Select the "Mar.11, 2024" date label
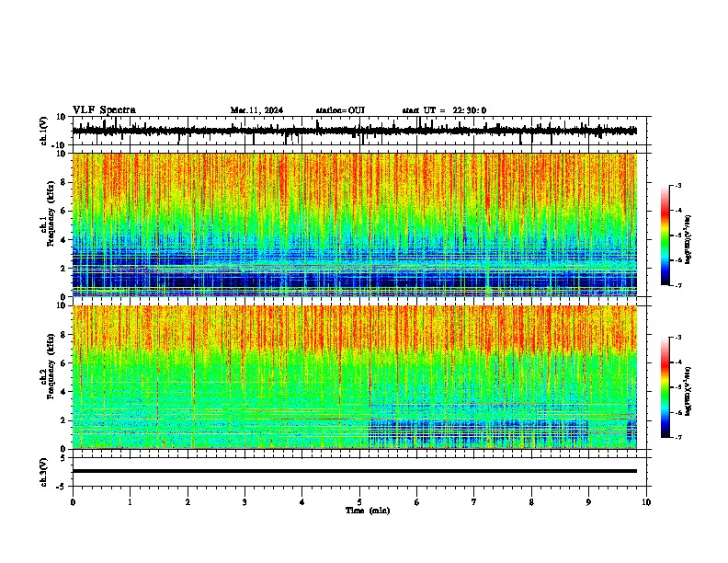This screenshot has height=563, width=728. (x=256, y=110)
